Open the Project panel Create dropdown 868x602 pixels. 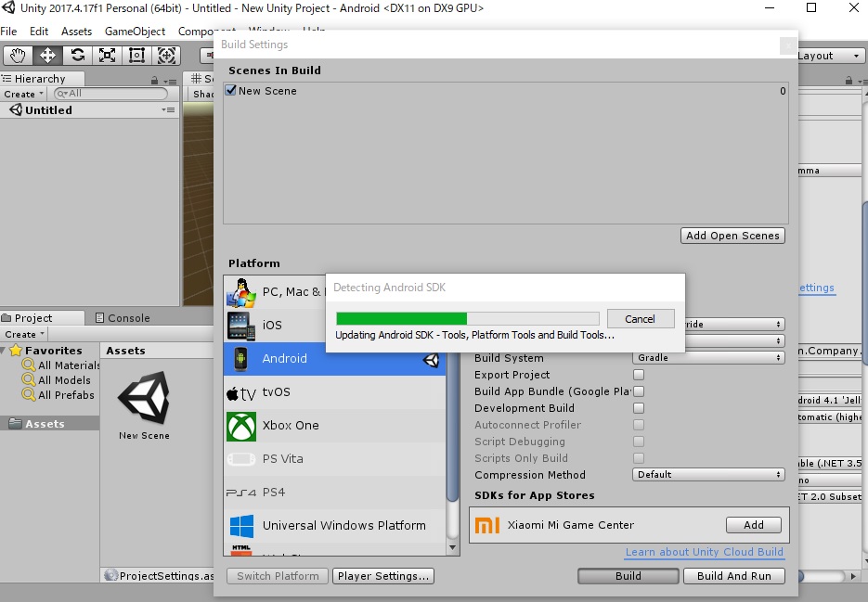(24, 334)
